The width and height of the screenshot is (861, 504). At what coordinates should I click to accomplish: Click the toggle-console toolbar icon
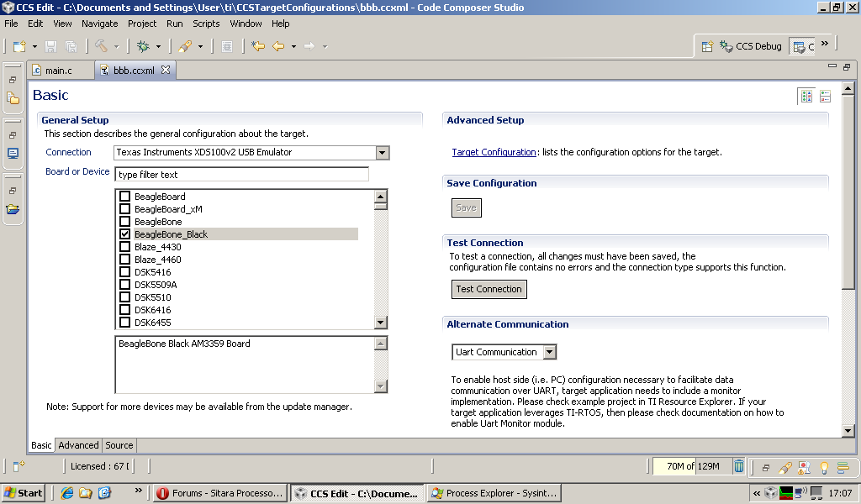(227, 46)
